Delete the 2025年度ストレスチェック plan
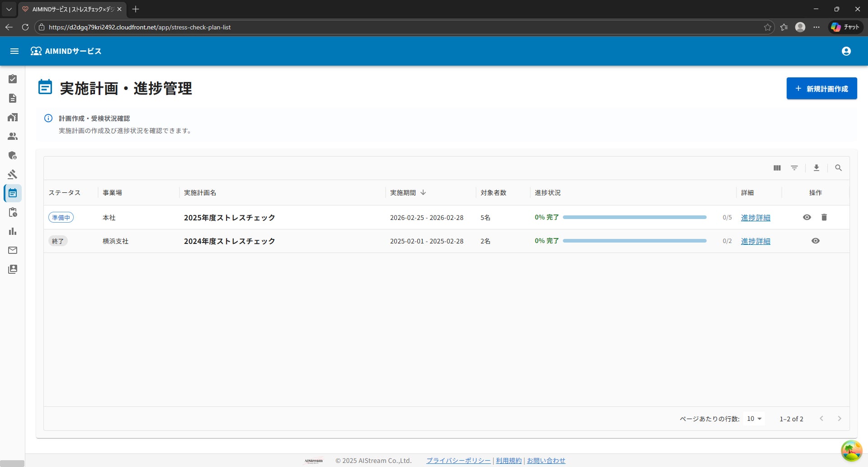This screenshot has height=467, width=868. click(824, 217)
